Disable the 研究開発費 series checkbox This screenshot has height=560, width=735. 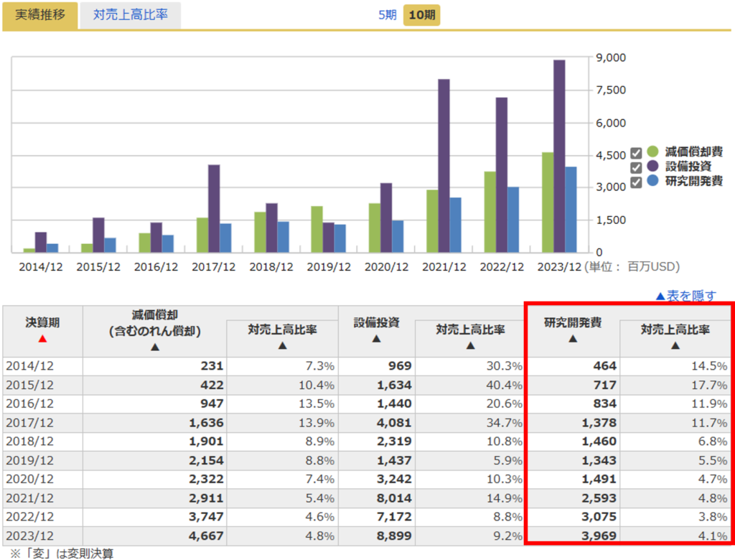(x=636, y=182)
